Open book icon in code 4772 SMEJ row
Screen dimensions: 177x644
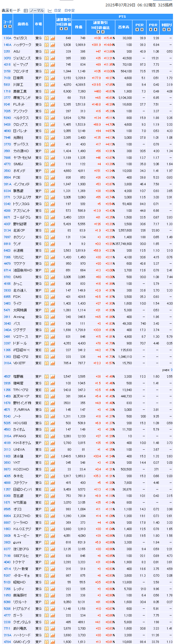point(47,164)
